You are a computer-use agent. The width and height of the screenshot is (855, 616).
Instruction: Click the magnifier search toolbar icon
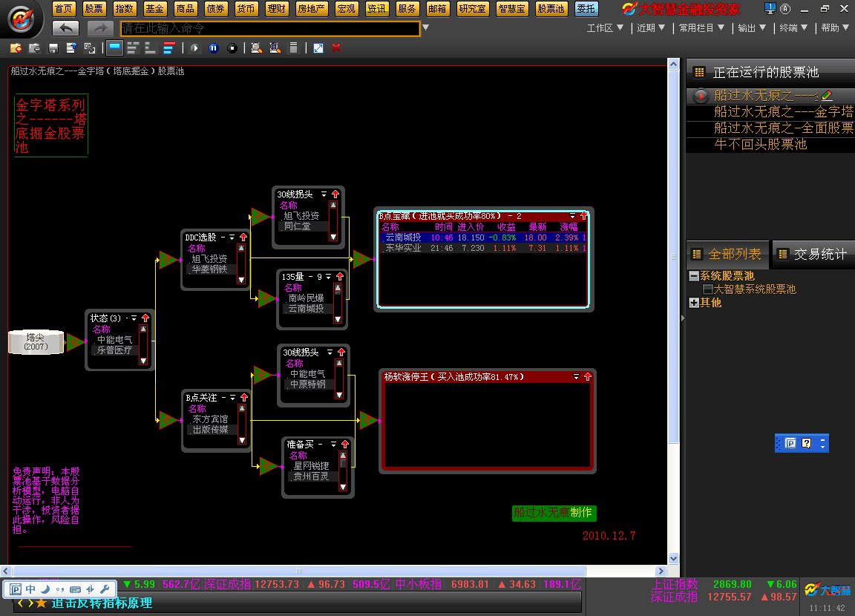click(256, 48)
